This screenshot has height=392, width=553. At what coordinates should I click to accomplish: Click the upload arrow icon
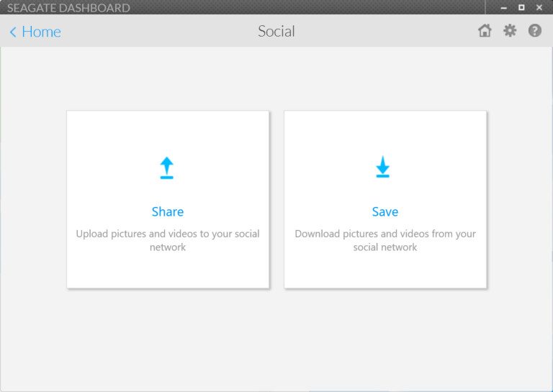pyautogui.click(x=167, y=168)
